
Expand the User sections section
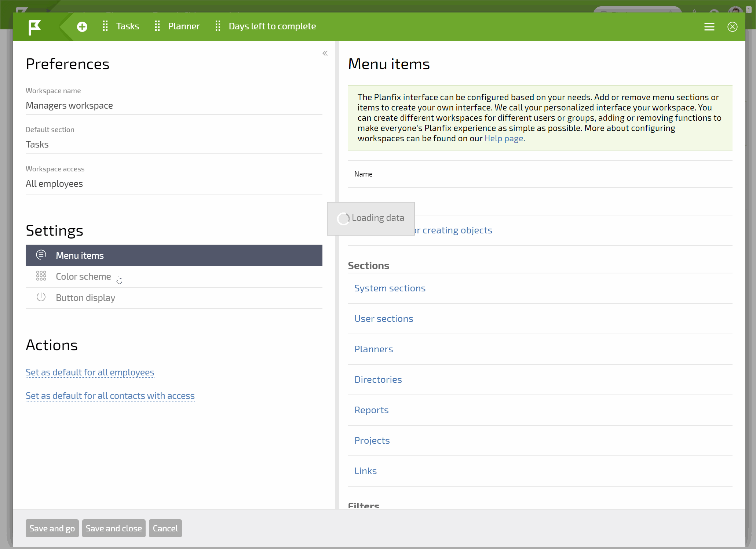click(x=384, y=318)
